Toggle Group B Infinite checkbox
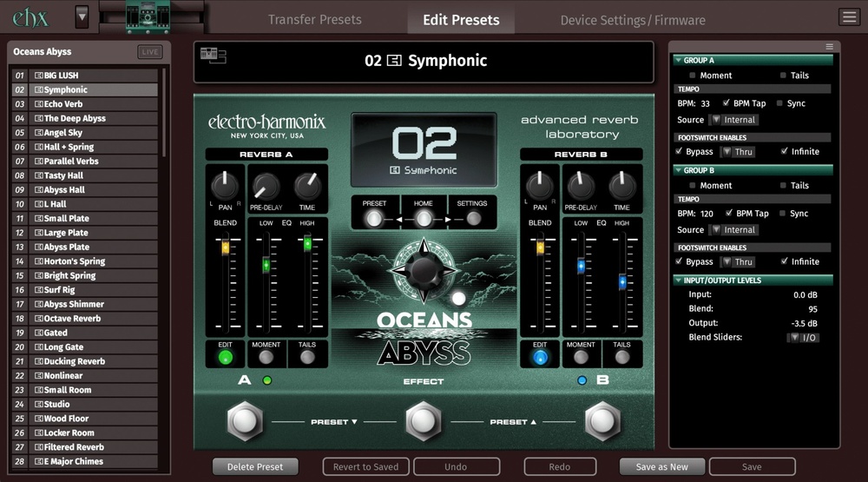Viewport: 868px width, 482px height. [x=785, y=261]
